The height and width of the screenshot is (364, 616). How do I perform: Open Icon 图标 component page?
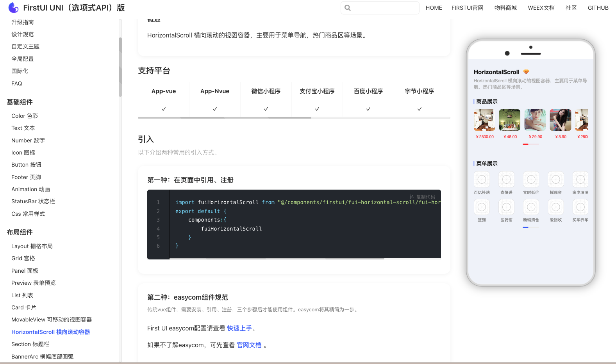[23, 153]
